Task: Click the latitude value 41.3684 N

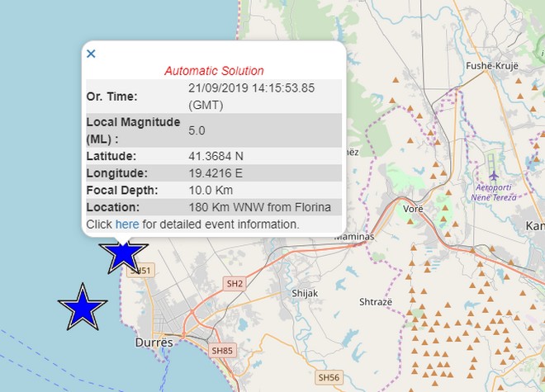Action: pyautogui.click(x=216, y=155)
